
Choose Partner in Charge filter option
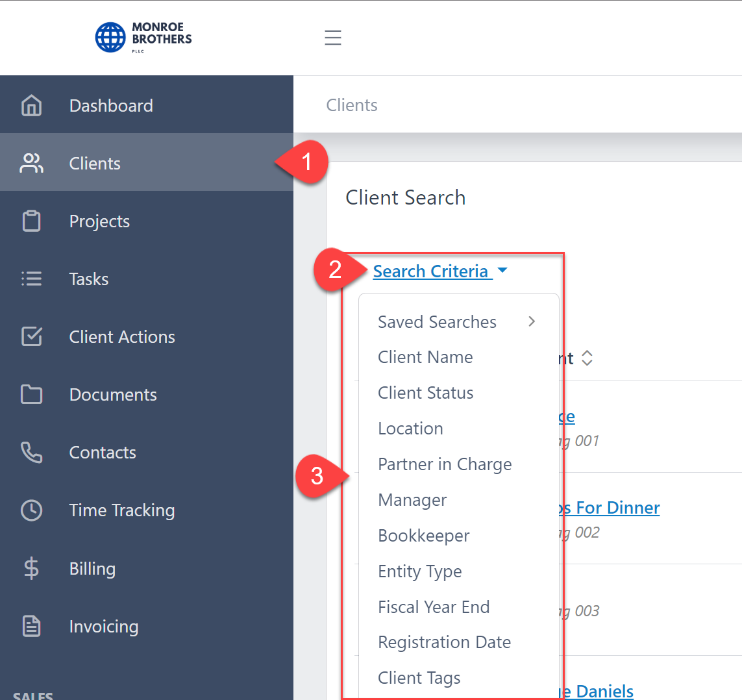click(x=445, y=464)
